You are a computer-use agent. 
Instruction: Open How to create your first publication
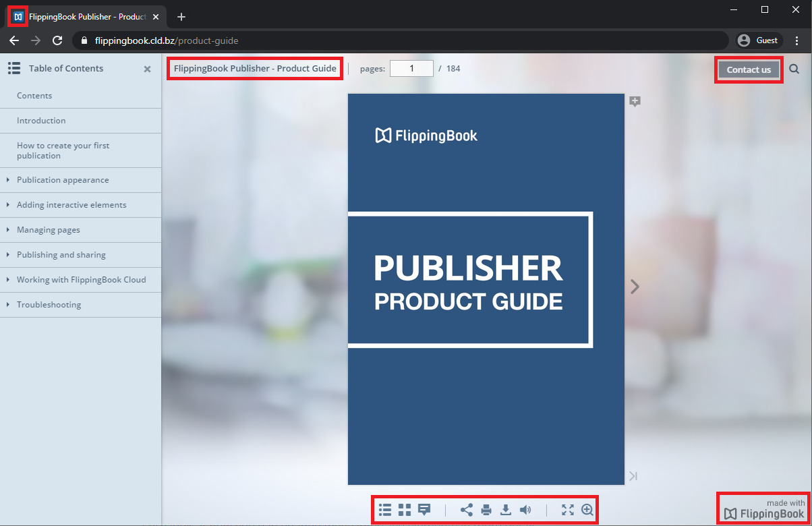tap(63, 150)
